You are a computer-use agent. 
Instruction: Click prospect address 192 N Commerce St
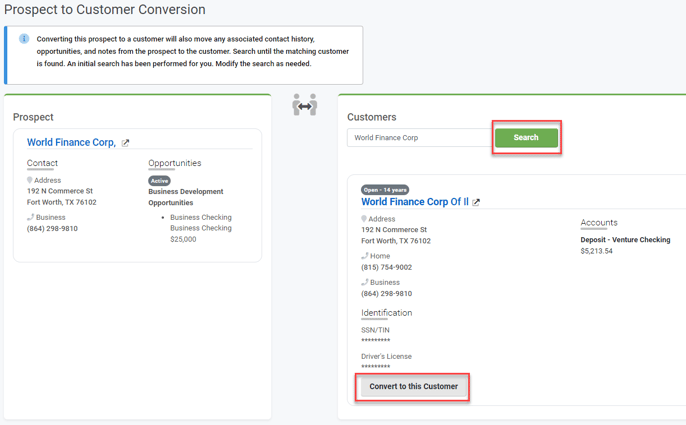click(60, 191)
